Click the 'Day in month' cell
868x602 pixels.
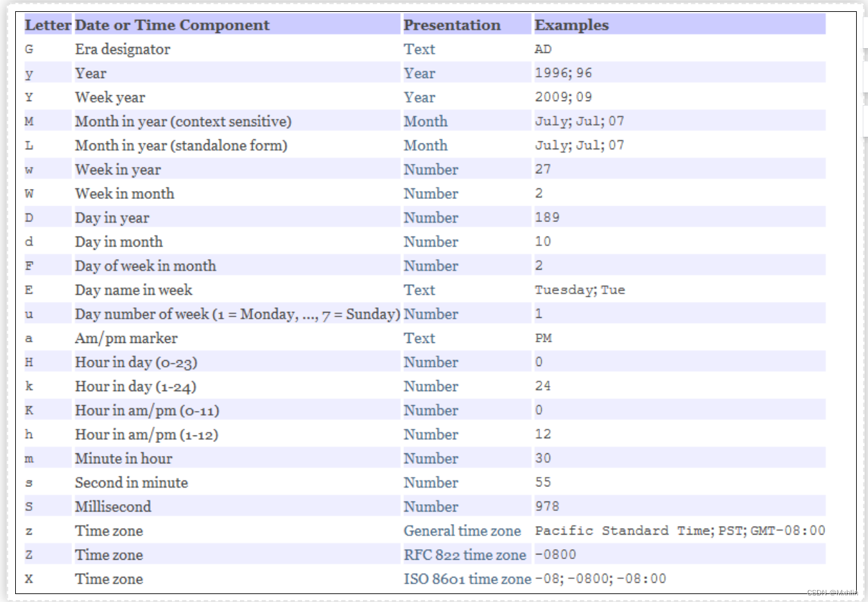pos(118,242)
